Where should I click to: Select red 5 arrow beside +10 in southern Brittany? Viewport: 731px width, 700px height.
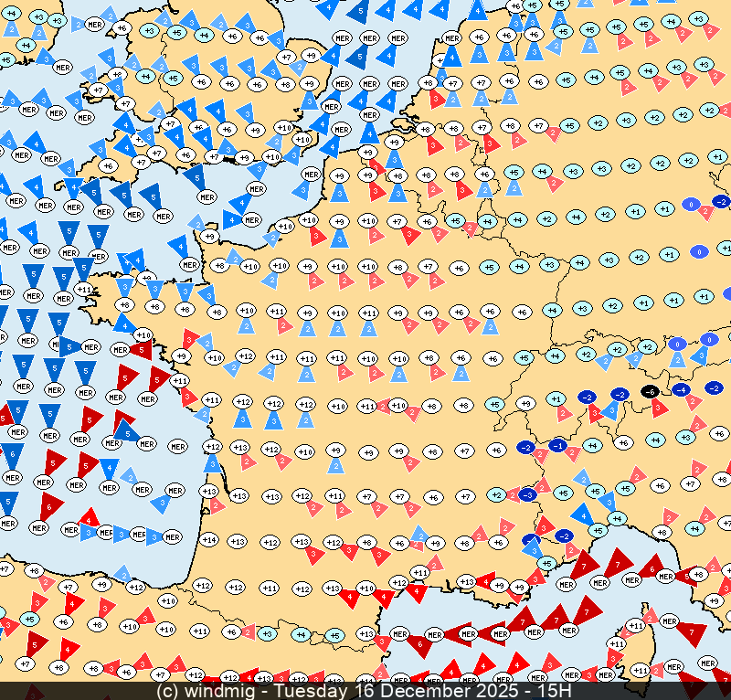pos(142,350)
